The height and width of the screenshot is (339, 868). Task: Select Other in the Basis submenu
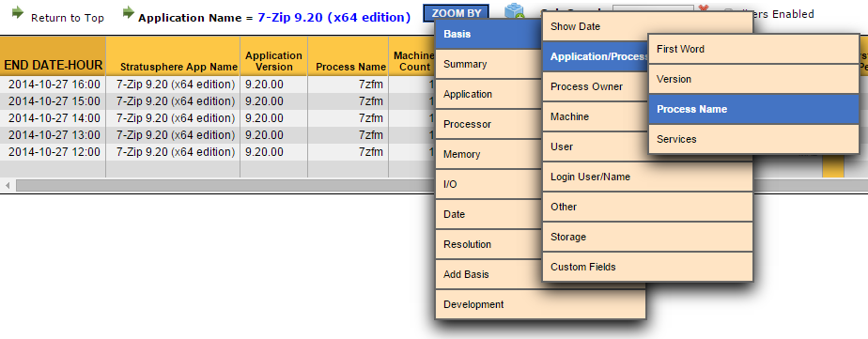point(647,207)
